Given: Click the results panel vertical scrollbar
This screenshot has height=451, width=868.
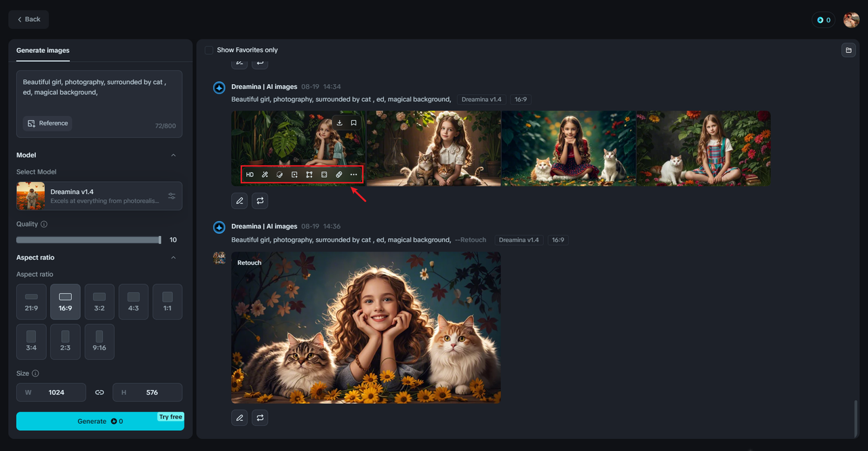Looking at the screenshot, I should pyautogui.click(x=856, y=417).
